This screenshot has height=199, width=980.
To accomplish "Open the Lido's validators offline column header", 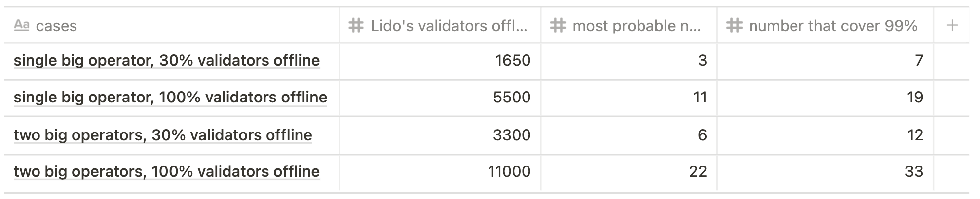I will 440,25.
